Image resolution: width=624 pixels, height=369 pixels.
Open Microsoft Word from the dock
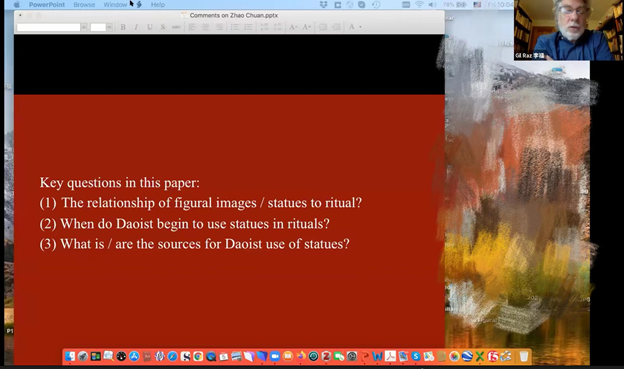[377, 356]
